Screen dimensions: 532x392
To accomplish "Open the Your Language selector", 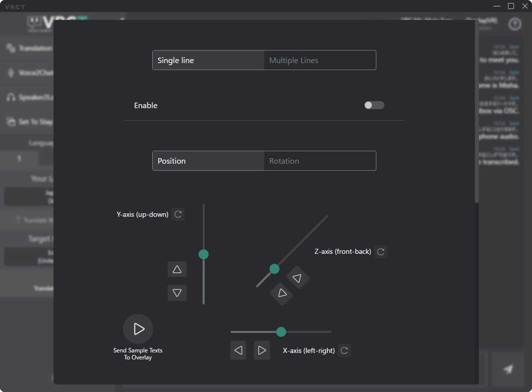I will 29,196.
